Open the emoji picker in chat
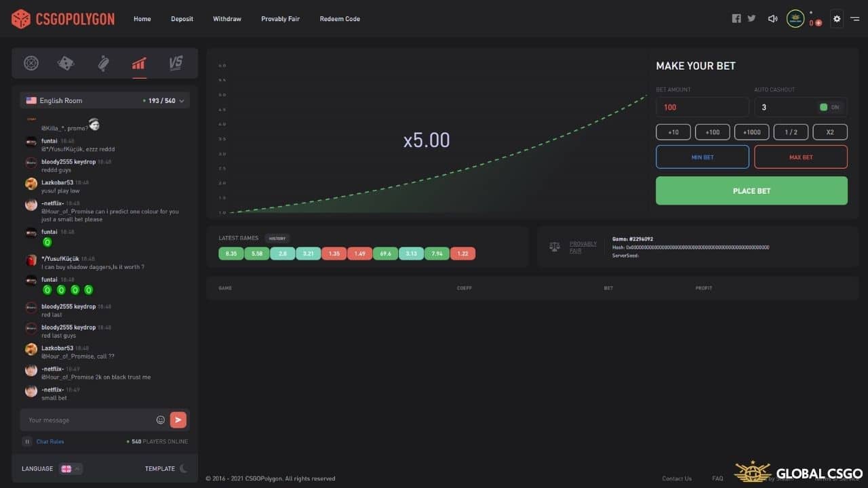This screenshot has width=868, height=488. tap(161, 420)
